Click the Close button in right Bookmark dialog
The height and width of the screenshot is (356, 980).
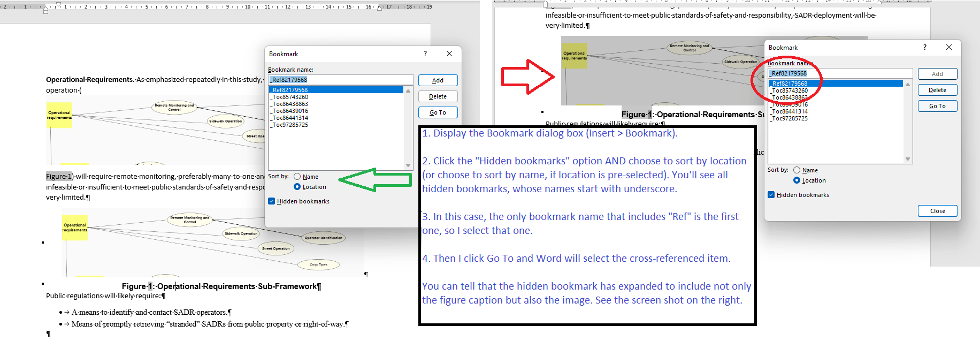(937, 211)
